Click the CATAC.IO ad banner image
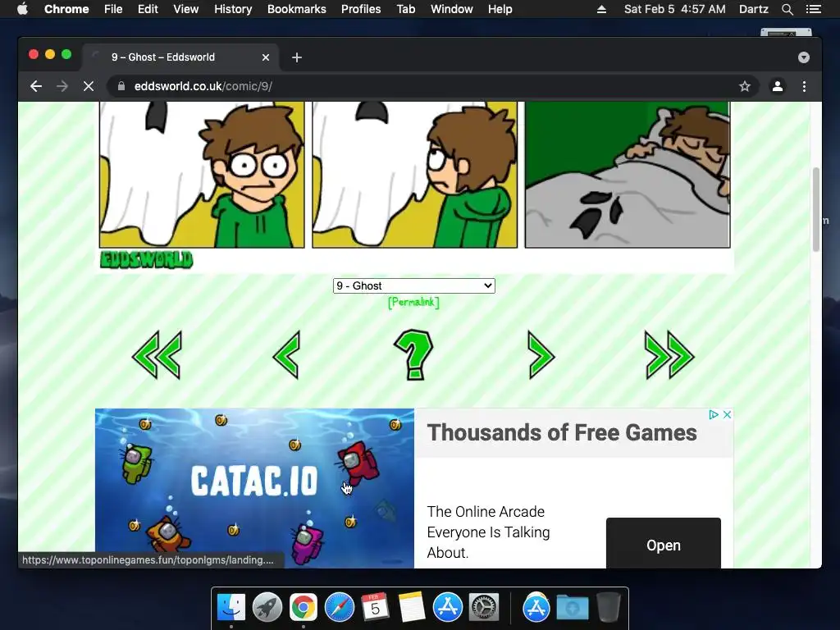This screenshot has height=630, width=840. tap(254, 488)
